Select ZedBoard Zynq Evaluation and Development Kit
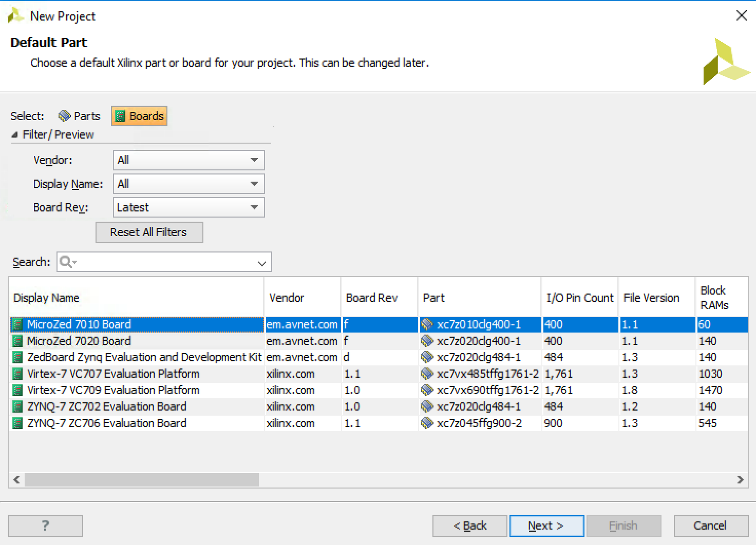This screenshot has width=756, height=545. (x=379, y=357)
